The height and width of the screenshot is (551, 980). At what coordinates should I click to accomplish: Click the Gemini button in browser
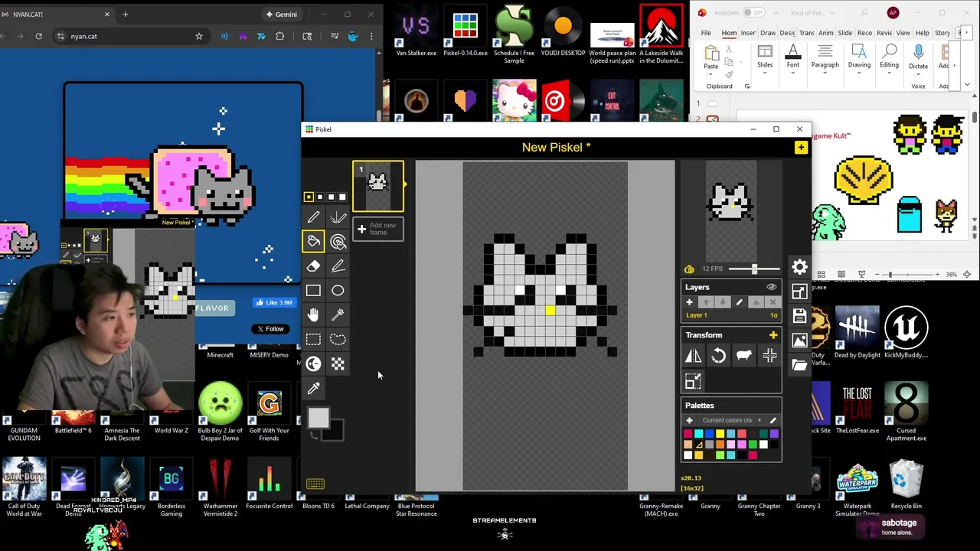pyautogui.click(x=281, y=14)
